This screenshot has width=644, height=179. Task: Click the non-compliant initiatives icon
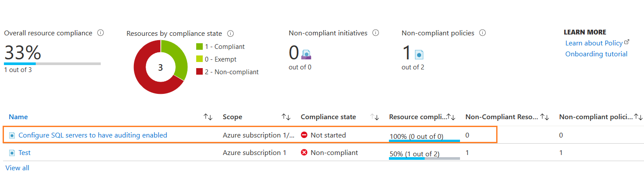pyautogui.click(x=307, y=54)
